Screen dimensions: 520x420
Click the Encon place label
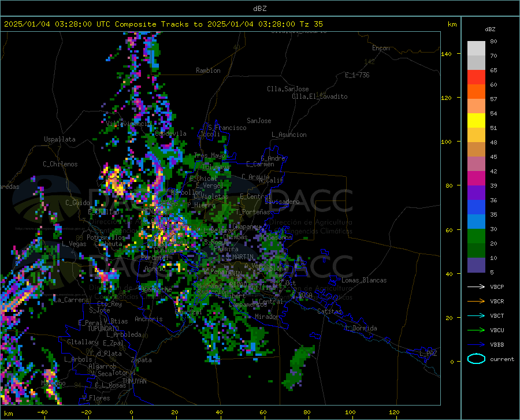(381, 48)
